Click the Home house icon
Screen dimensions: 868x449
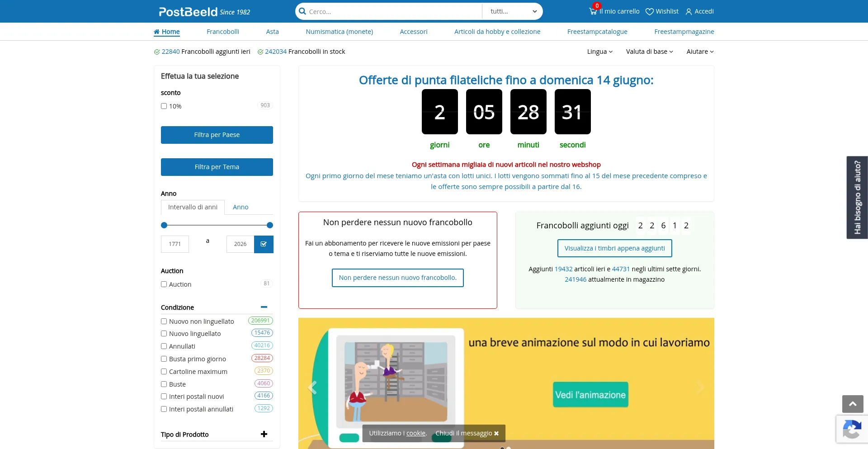tap(156, 32)
